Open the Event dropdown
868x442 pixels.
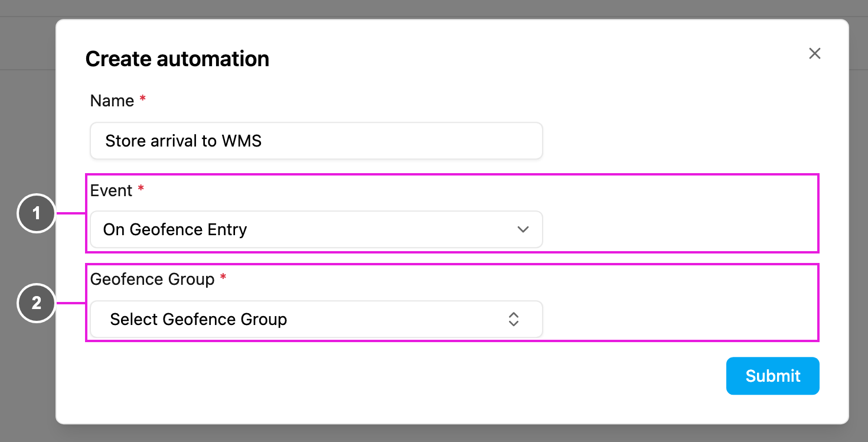point(316,229)
